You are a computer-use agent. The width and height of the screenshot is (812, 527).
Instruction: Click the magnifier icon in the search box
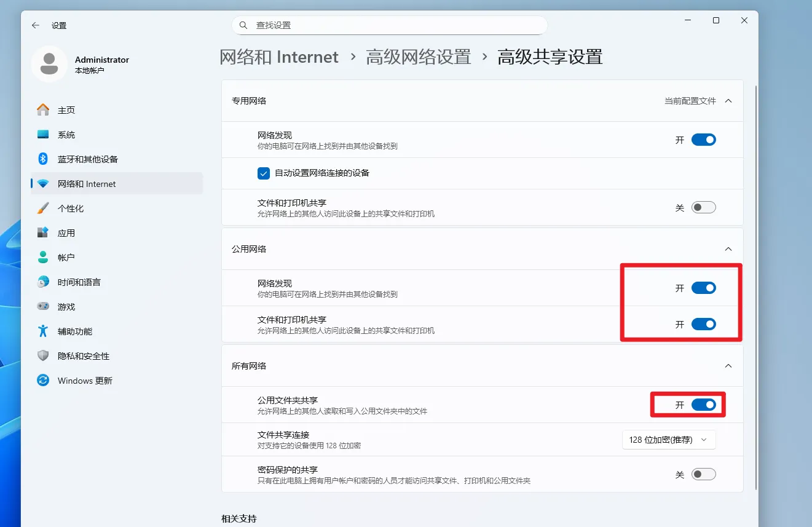point(243,25)
